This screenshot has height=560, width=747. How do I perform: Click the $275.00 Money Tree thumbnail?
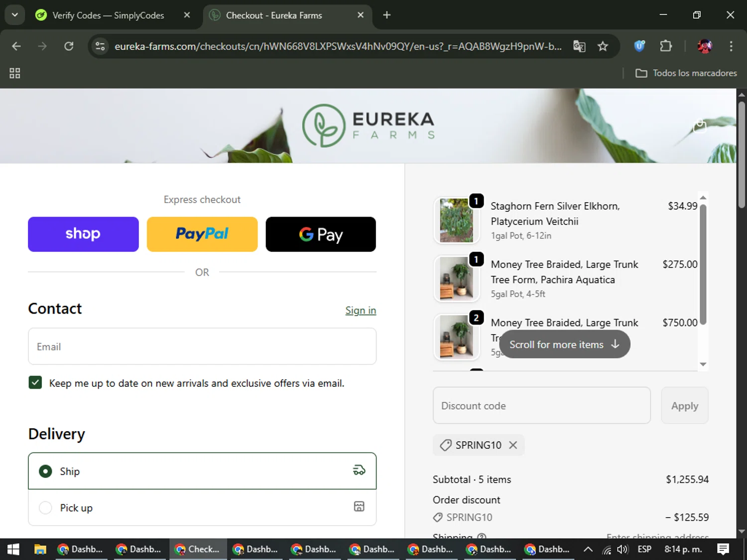click(457, 278)
